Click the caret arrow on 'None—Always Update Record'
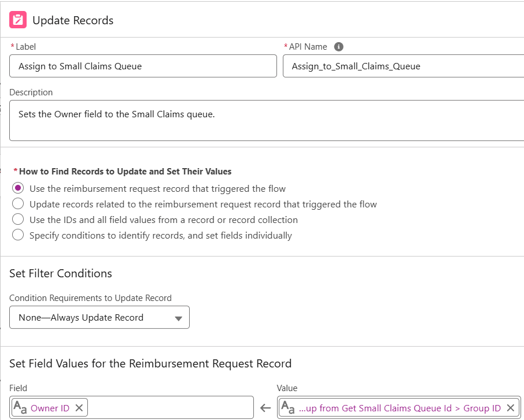 pos(178,318)
